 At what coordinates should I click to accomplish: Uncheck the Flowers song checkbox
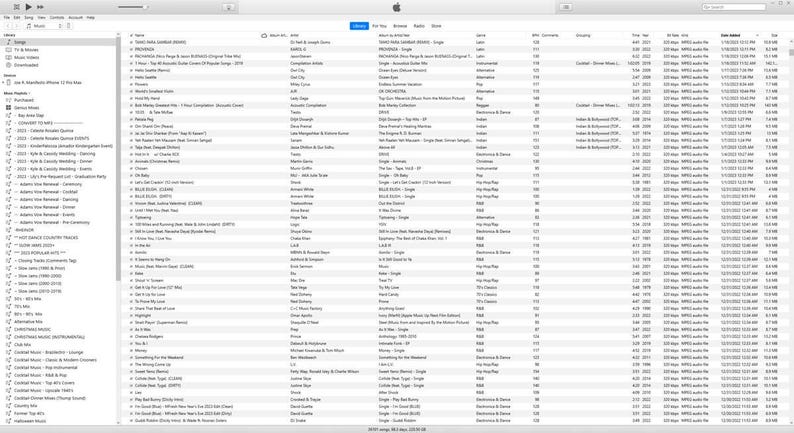pos(131,85)
